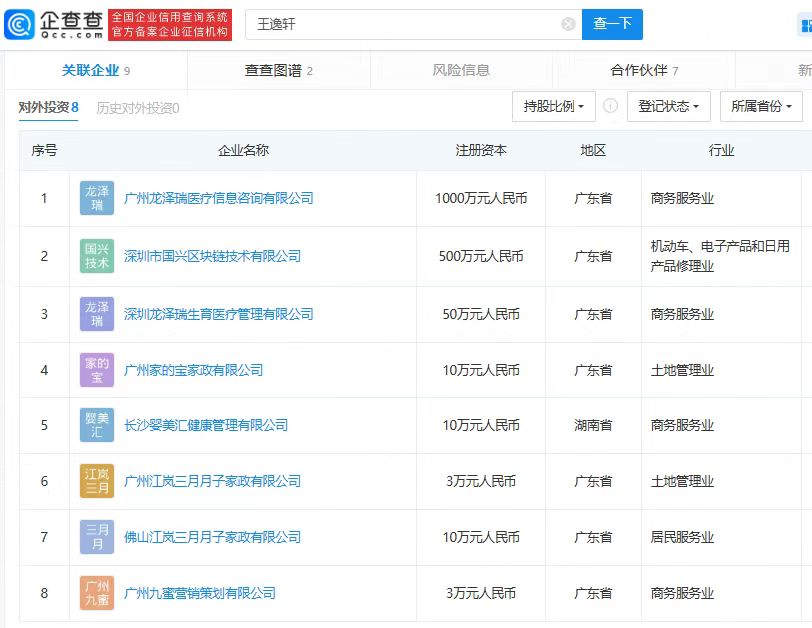Select 3万元人民币 in the 广州九蜜 row

pos(481,593)
